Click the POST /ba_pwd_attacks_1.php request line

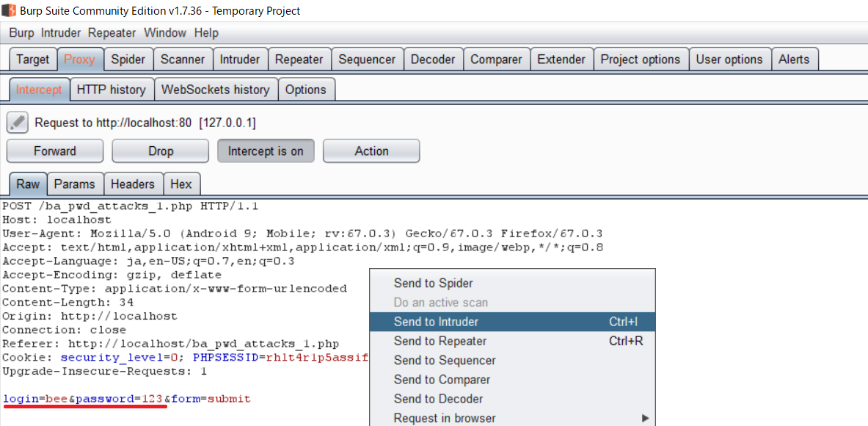click(131, 206)
